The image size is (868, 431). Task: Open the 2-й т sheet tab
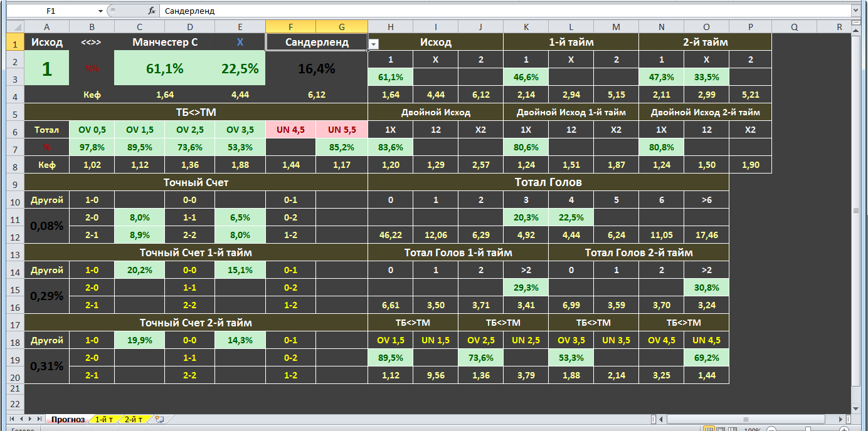tap(134, 419)
